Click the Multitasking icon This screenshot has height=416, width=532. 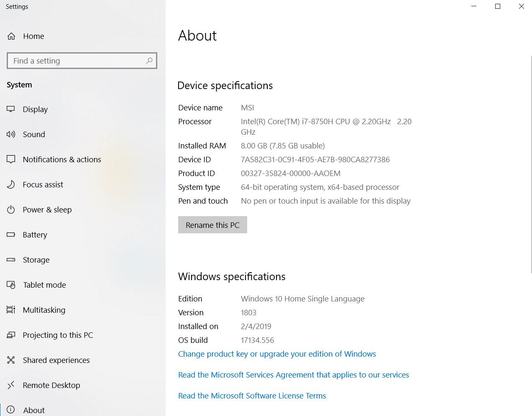pos(11,310)
